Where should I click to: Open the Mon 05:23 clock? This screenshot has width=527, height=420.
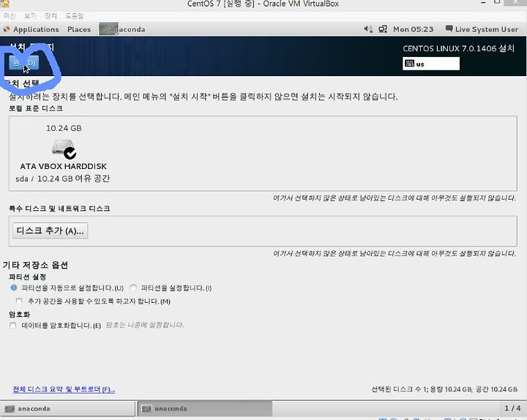(x=413, y=29)
